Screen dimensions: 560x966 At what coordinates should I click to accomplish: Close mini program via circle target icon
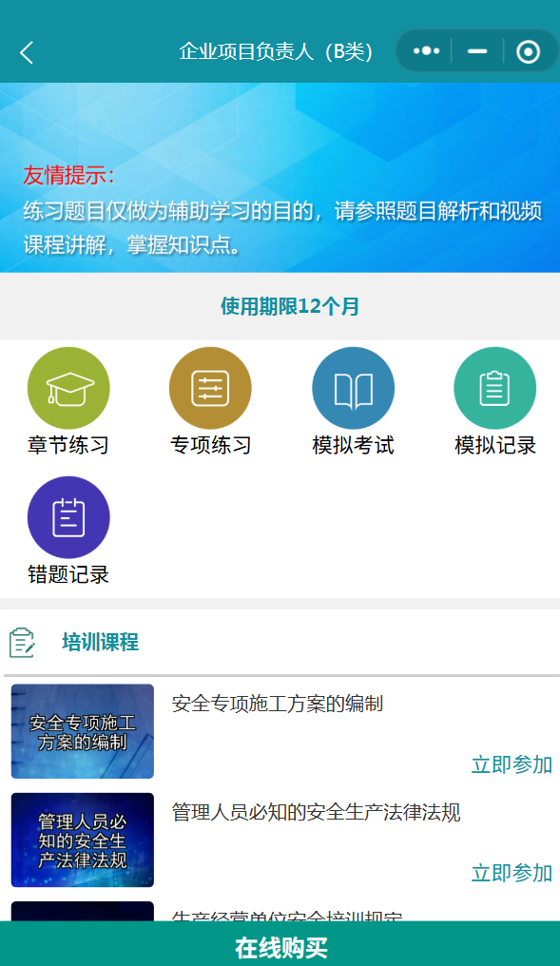tap(528, 51)
